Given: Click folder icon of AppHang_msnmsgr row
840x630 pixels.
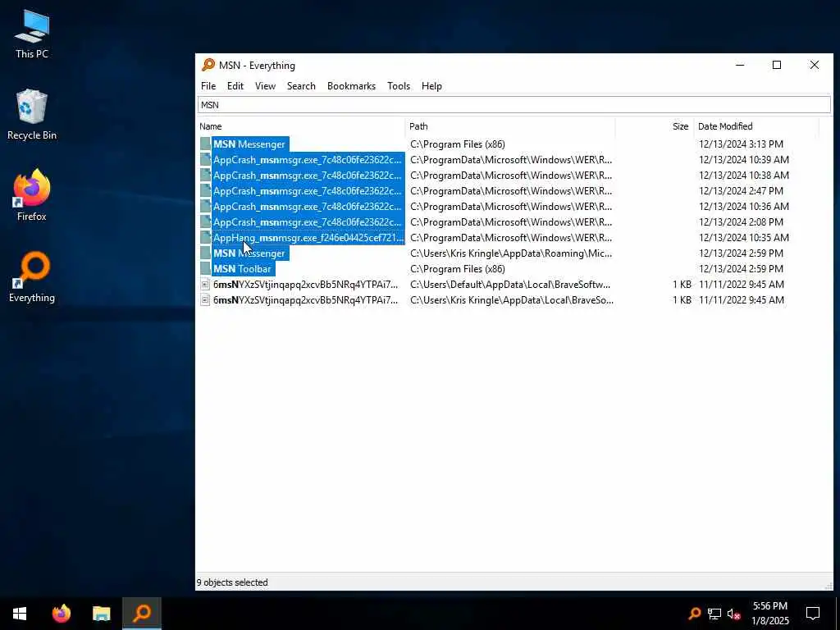Looking at the screenshot, I should (205, 238).
